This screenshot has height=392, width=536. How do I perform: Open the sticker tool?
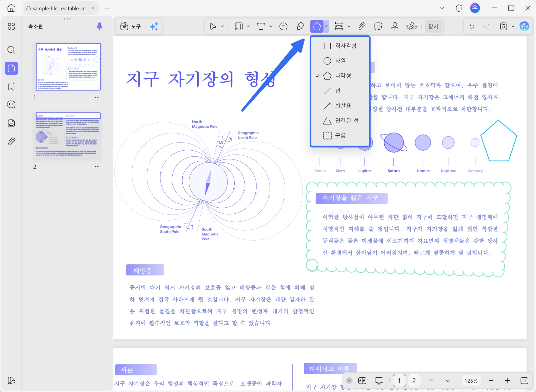[x=378, y=26]
